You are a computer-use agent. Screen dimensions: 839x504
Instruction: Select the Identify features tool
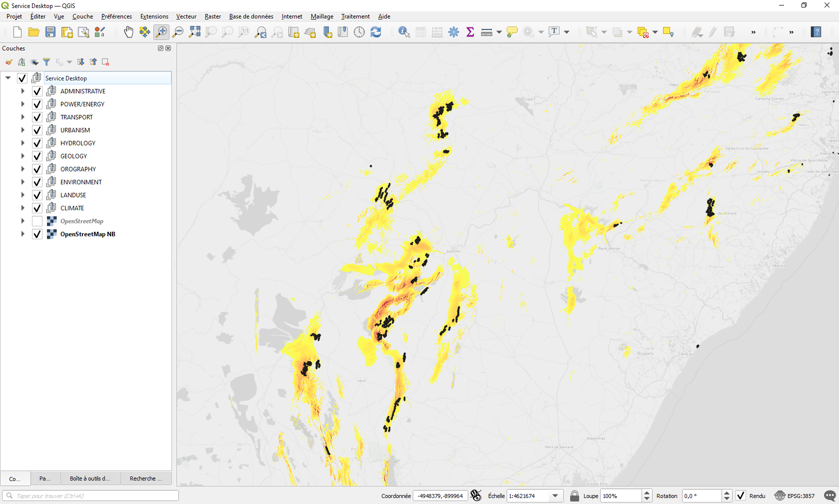click(x=404, y=32)
